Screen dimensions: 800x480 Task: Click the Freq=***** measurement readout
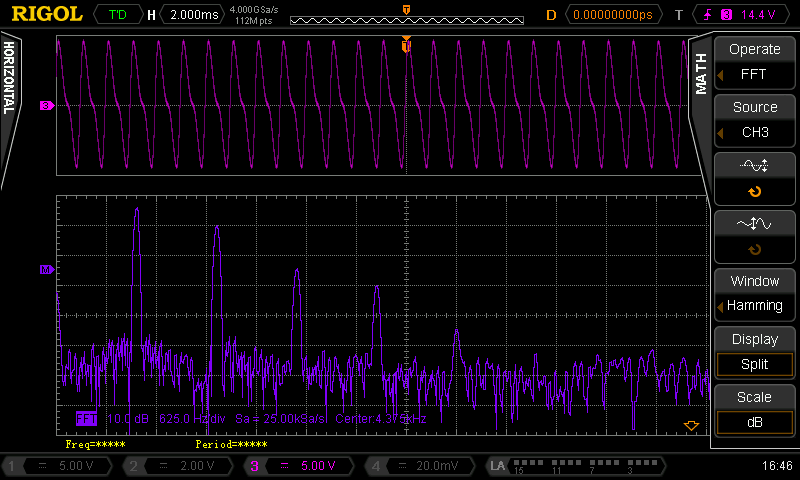coord(95,444)
